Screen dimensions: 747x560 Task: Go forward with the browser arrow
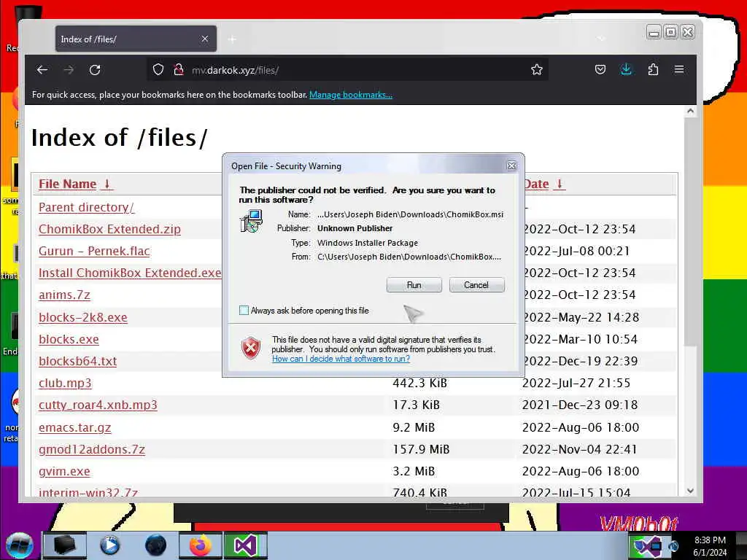point(69,70)
